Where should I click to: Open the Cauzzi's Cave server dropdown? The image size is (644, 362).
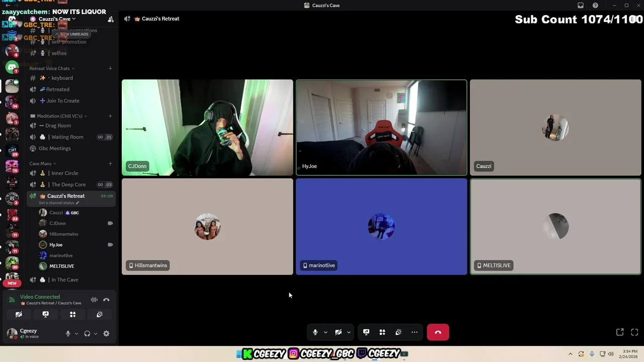[56, 19]
